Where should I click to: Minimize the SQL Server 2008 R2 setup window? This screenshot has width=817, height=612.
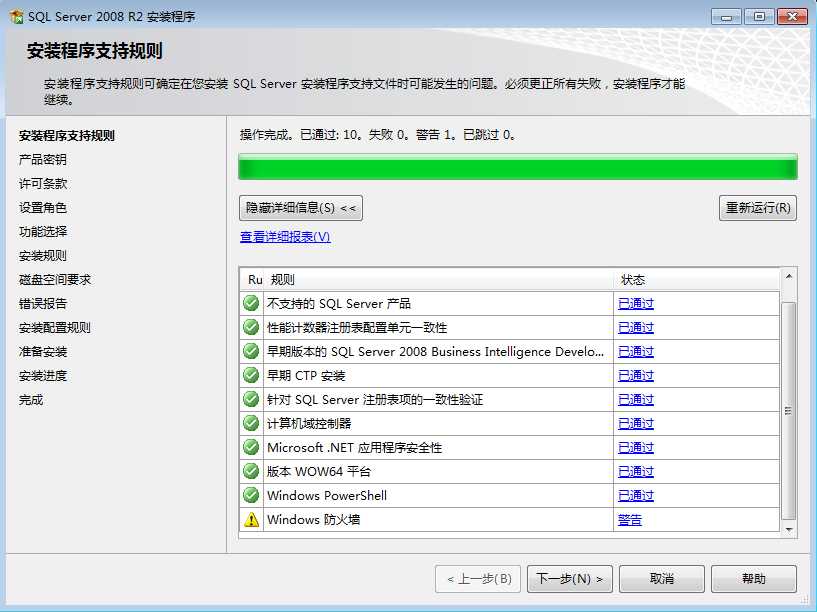726,17
